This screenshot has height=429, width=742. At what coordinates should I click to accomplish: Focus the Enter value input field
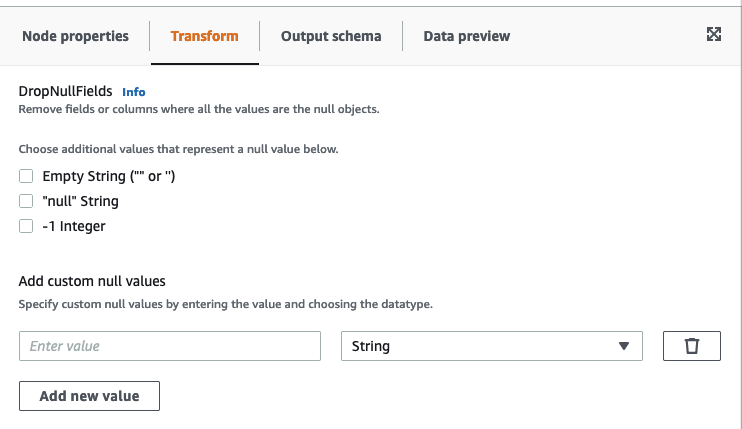[170, 346]
